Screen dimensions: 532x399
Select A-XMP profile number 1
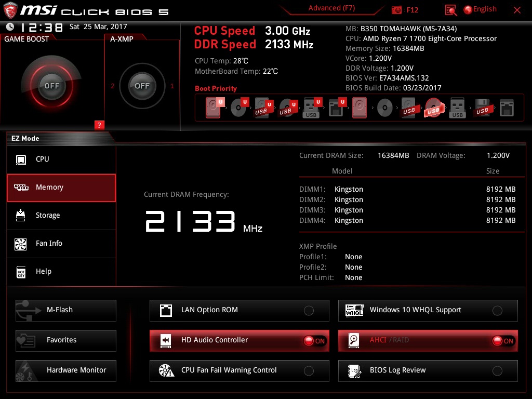click(172, 86)
